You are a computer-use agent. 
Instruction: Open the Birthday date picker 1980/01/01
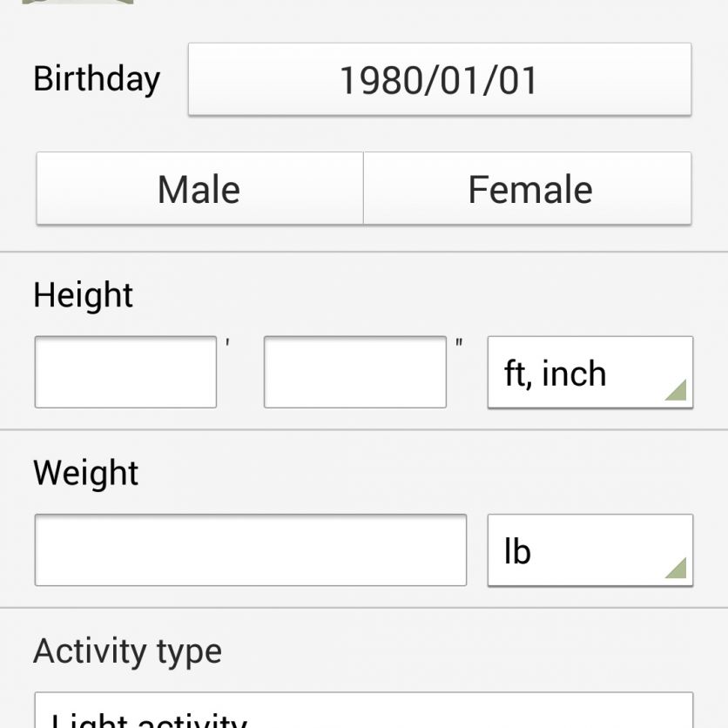[440, 79]
